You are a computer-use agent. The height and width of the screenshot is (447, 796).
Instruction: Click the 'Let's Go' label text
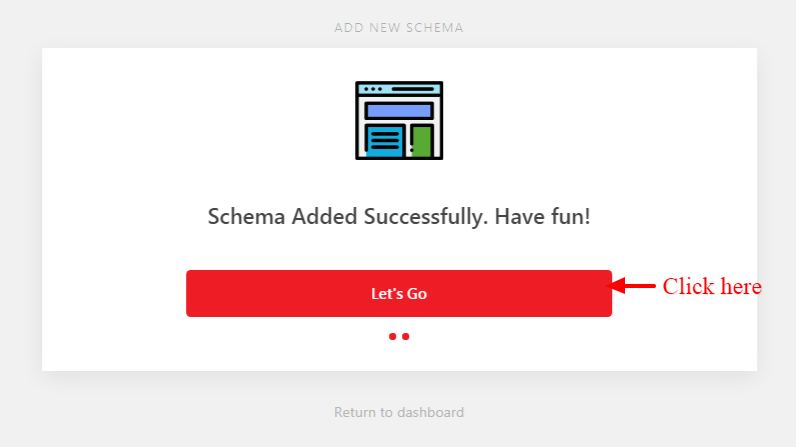click(x=399, y=293)
